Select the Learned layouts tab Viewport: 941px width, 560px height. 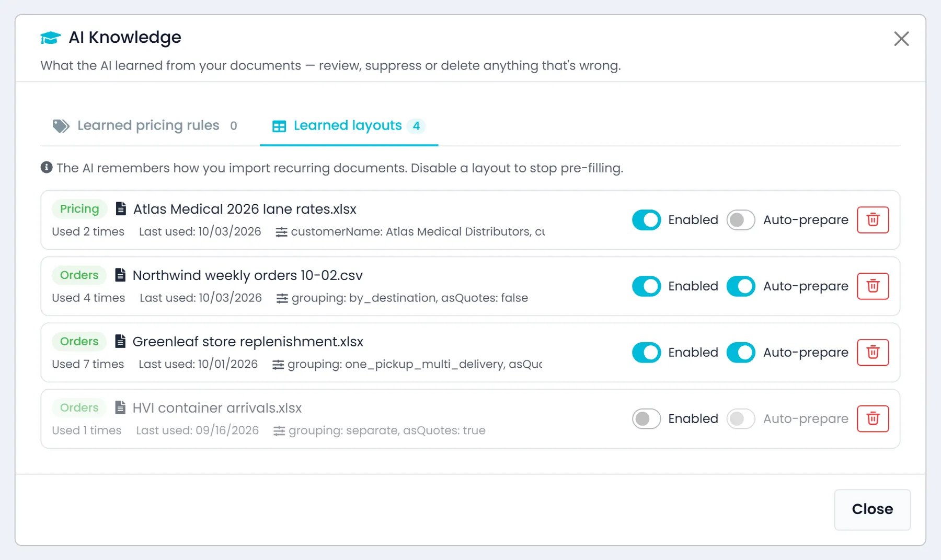(349, 126)
